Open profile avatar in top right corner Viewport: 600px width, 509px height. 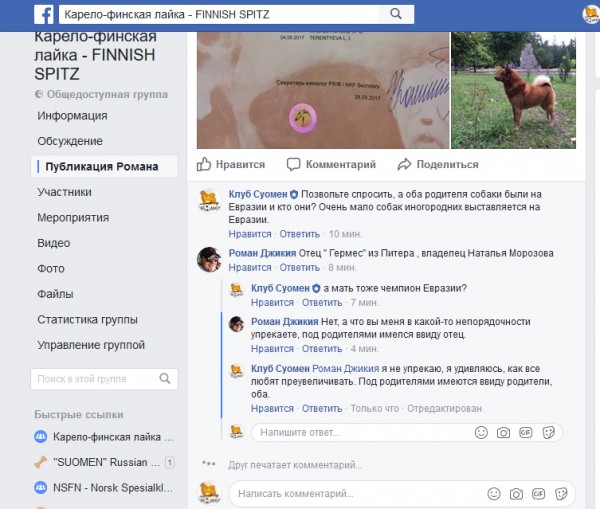591,14
